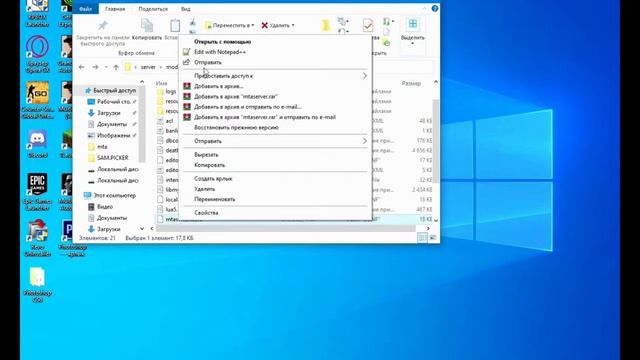Select the acl file in file list

(x=165, y=121)
